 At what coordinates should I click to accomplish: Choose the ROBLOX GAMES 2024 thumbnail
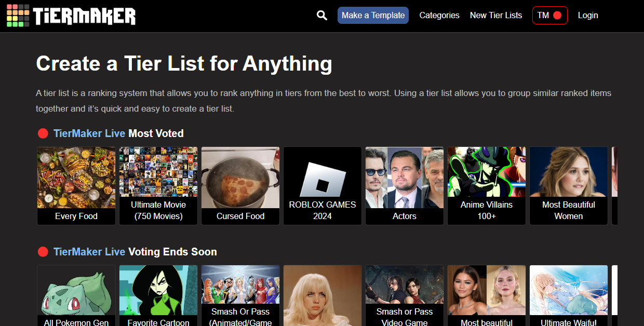(323, 185)
